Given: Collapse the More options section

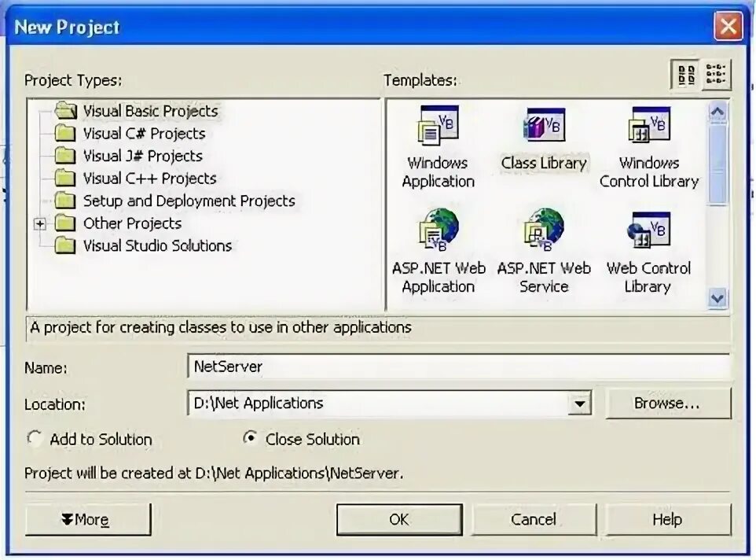Looking at the screenshot, I should point(87,519).
